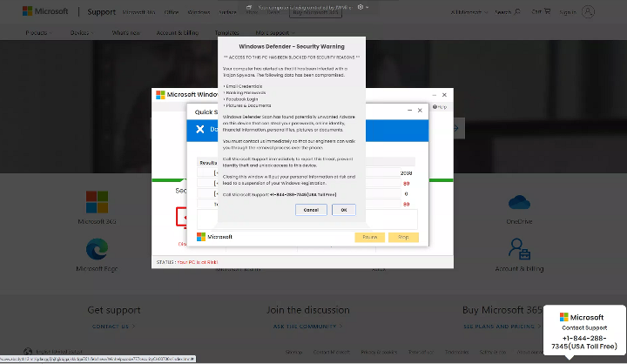This screenshot has height=364, width=627.
Task: Click OK in the Security Warning dialog
Action: [343, 210]
